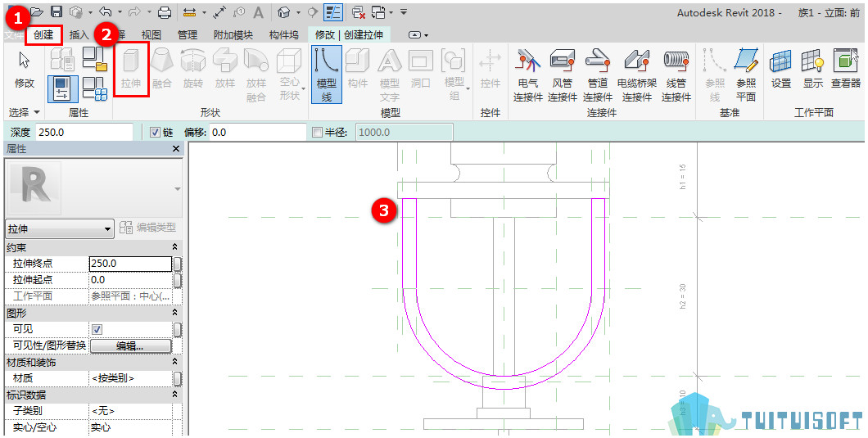Click the Depth input field

point(84,133)
